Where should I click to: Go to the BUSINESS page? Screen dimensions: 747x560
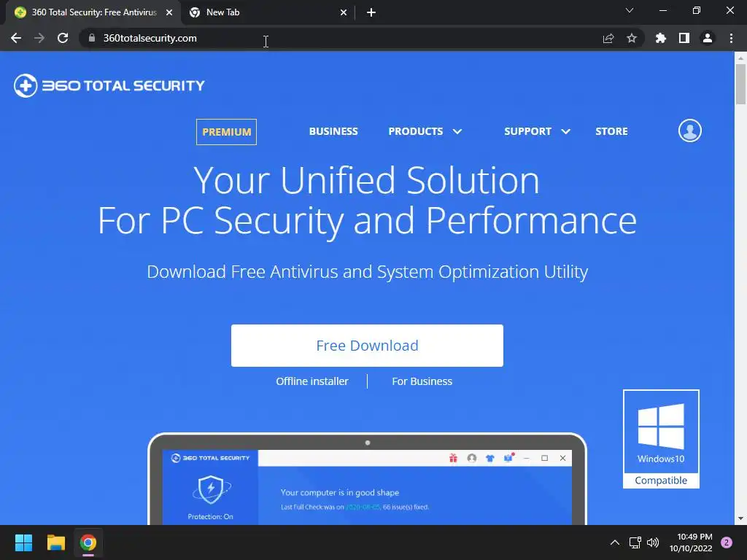(333, 131)
